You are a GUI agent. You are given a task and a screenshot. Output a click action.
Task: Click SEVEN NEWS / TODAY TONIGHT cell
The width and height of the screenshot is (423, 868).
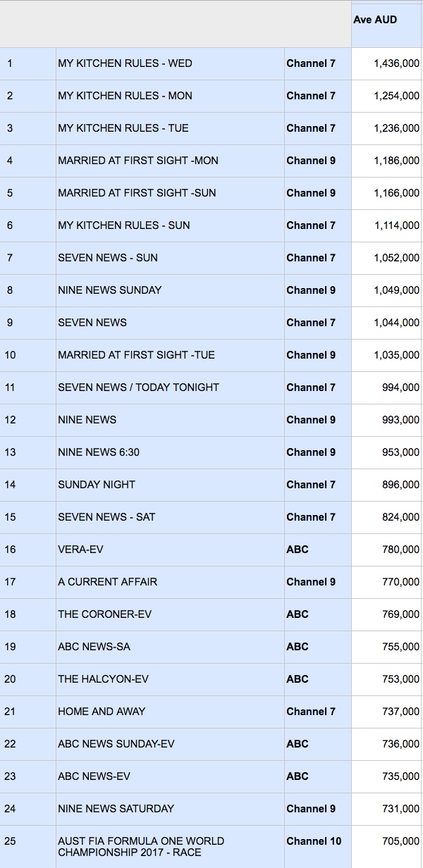tap(170, 387)
